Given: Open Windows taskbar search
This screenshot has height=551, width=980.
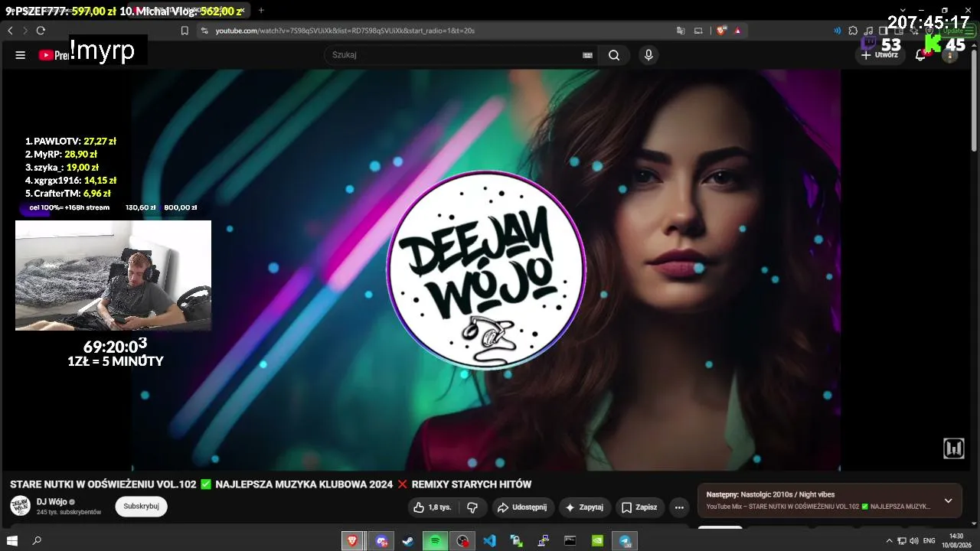Looking at the screenshot, I should point(37,540).
